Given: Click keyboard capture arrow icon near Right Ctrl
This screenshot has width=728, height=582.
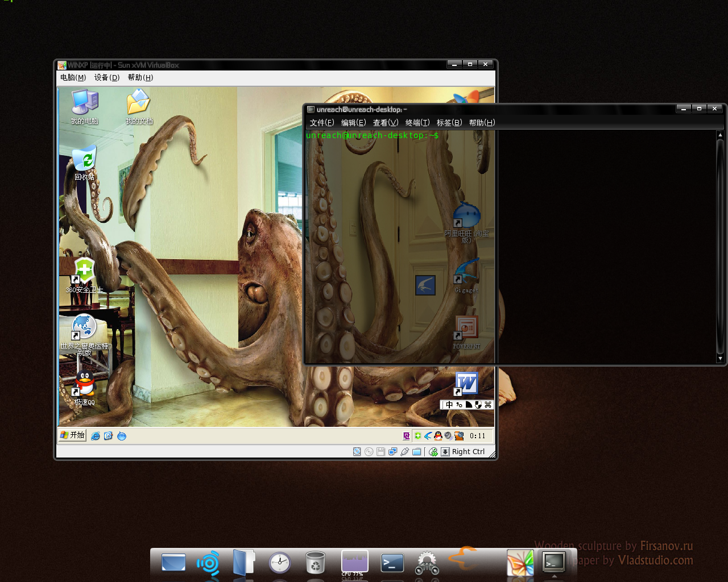Looking at the screenshot, I should 445,452.
